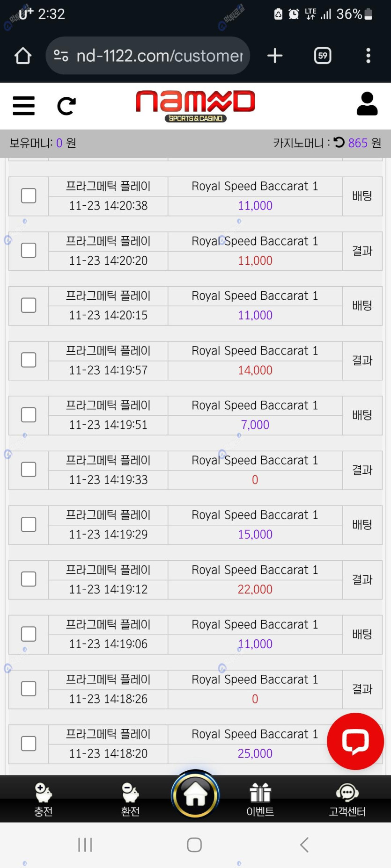This screenshot has height=868, width=391.
Task: Tap the casino money refresh icon
Action: point(339,142)
